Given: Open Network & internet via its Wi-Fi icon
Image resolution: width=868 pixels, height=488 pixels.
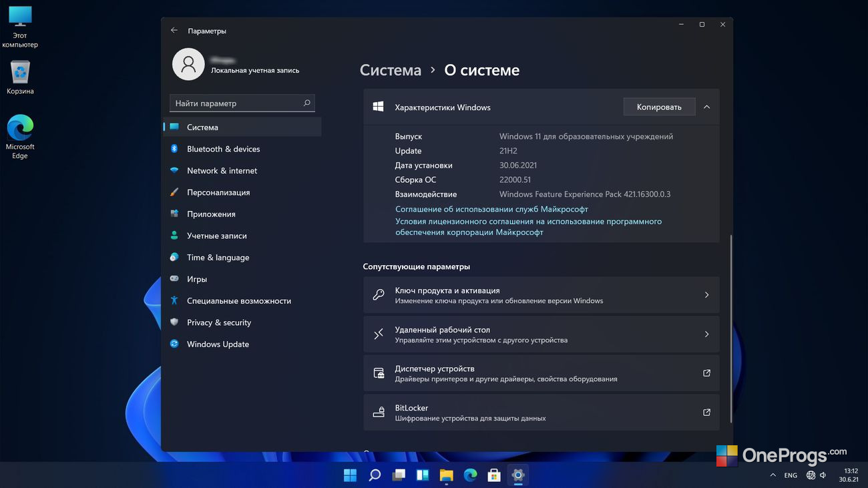Looking at the screenshot, I should [x=174, y=170].
